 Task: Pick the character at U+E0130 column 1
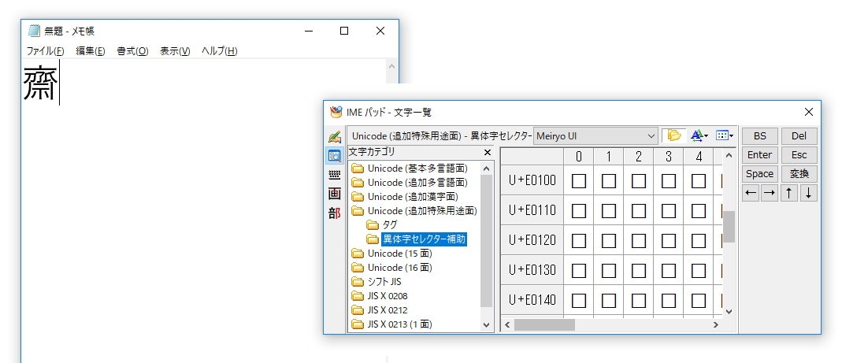608,270
